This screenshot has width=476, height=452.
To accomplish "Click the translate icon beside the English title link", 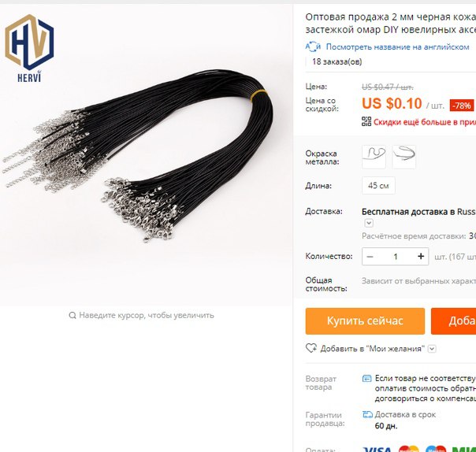I will pyautogui.click(x=313, y=46).
